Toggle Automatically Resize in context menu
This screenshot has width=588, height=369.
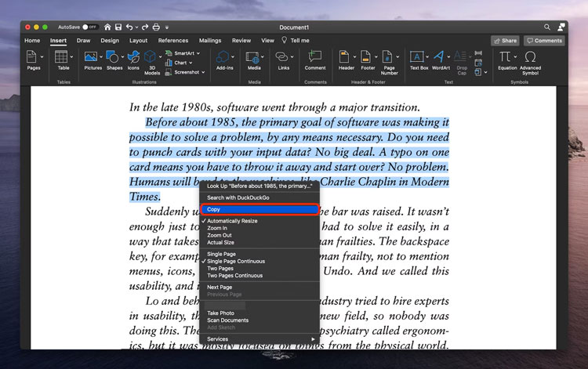(x=232, y=221)
